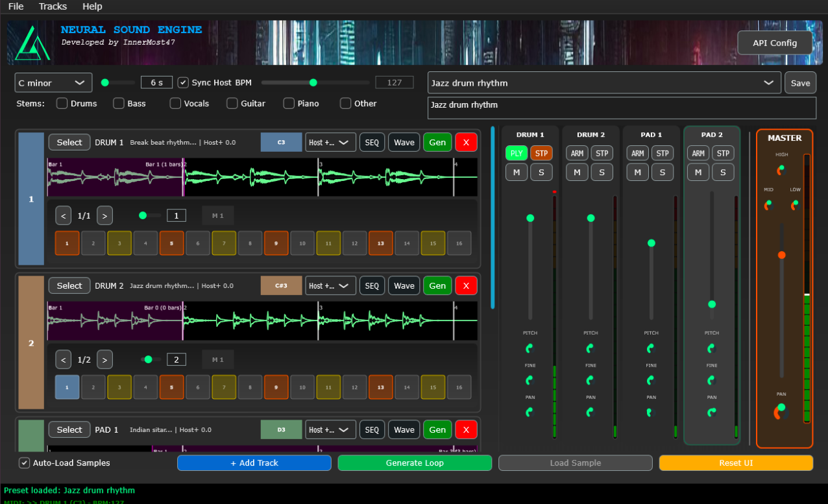Adjust PAD 1 pan knob
This screenshot has height=504, width=828.
pyautogui.click(x=651, y=412)
